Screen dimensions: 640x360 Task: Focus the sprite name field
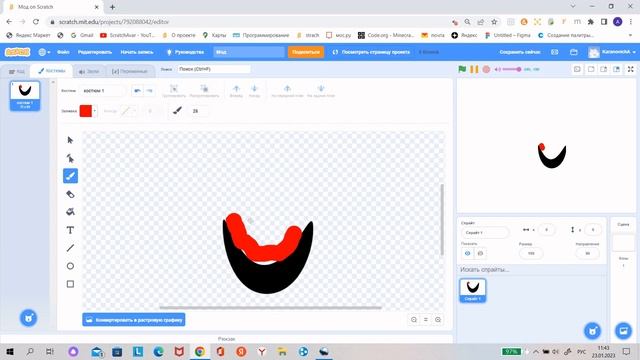tap(485, 232)
